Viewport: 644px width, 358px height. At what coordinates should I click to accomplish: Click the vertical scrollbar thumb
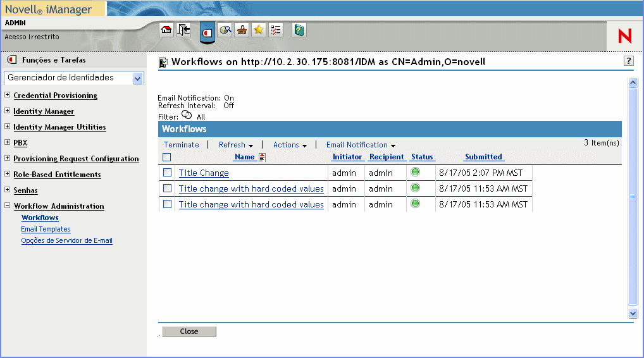(x=633, y=197)
